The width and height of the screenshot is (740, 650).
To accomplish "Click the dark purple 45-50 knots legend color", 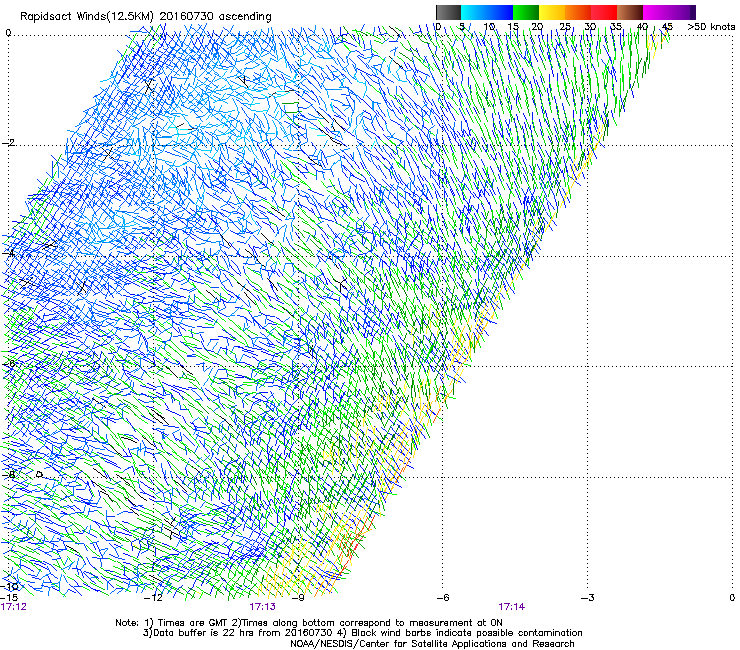I will pyautogui.click(x=682, y=12).
